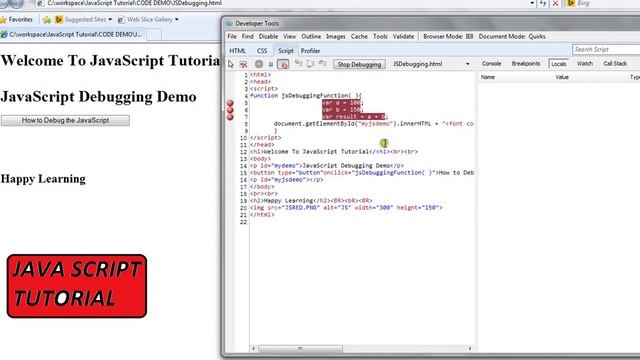Click the Developer Tools title bar icon
Screen dimensions: 640x360
(229, 24)
